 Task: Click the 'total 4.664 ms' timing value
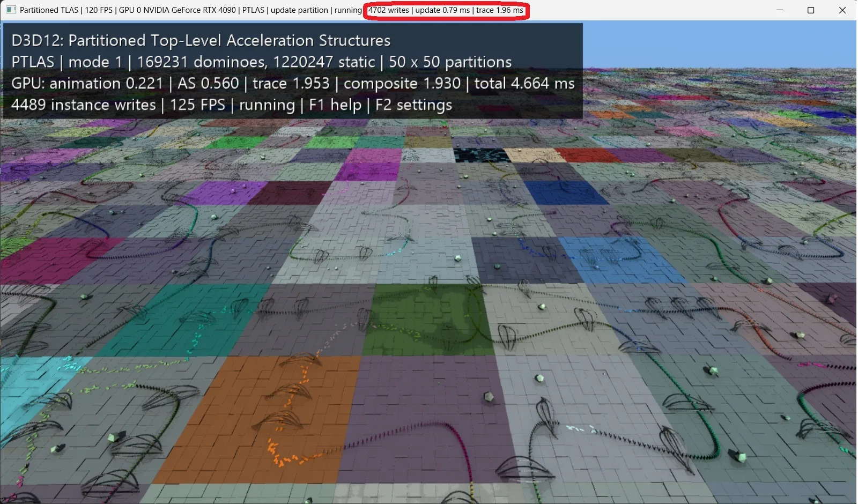pyautogui.click(x=524, y=84)
